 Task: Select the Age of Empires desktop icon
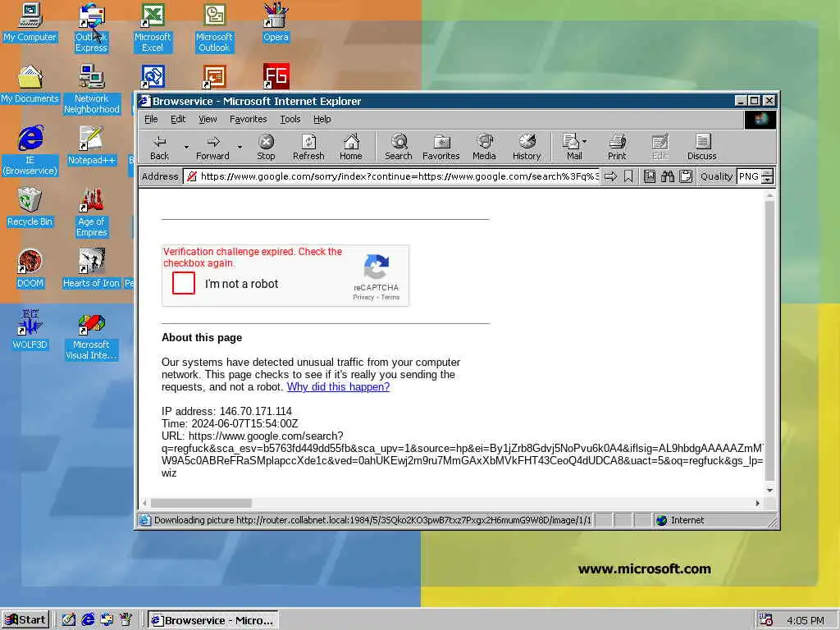(91, 212)
